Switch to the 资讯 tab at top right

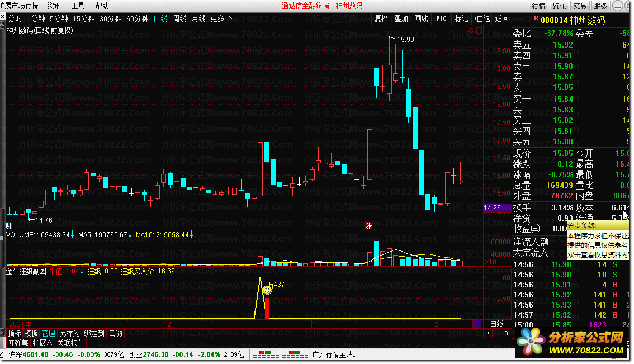click(x=559, y=6)
